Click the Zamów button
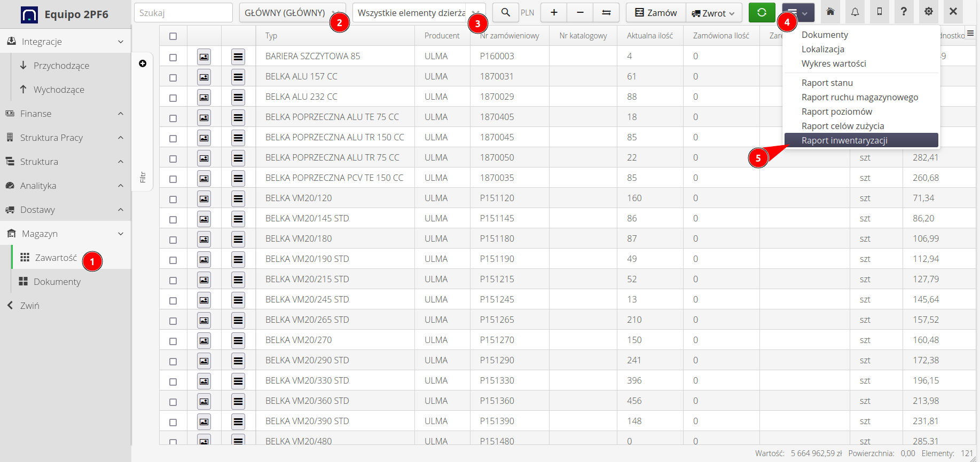The image size is (980, 462). tap(656, 12)
